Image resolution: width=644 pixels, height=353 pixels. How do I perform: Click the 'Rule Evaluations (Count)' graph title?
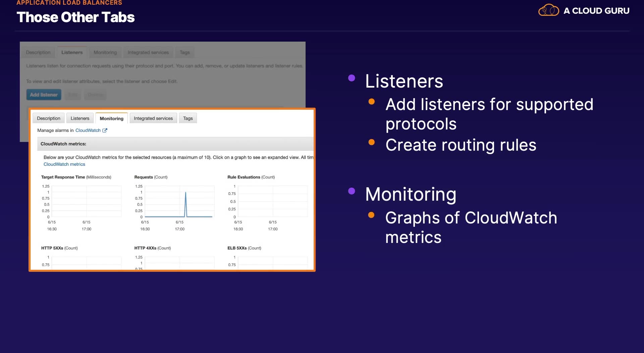251,177
